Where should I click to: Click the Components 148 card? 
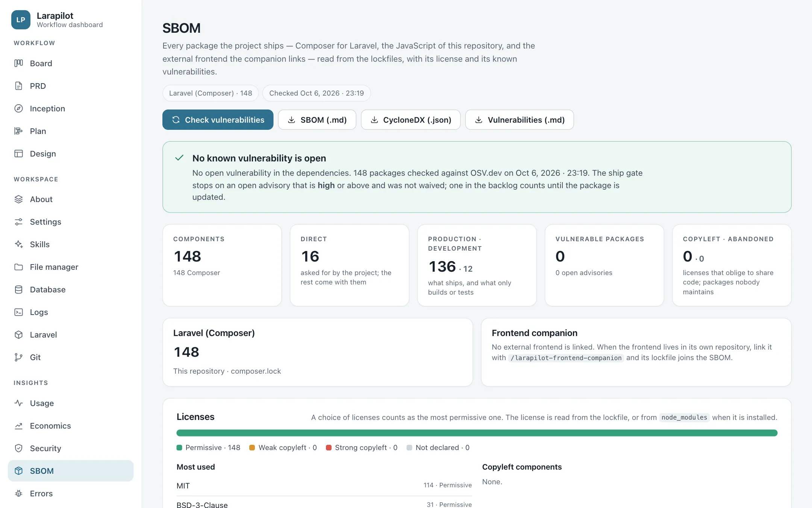point(222,265)
